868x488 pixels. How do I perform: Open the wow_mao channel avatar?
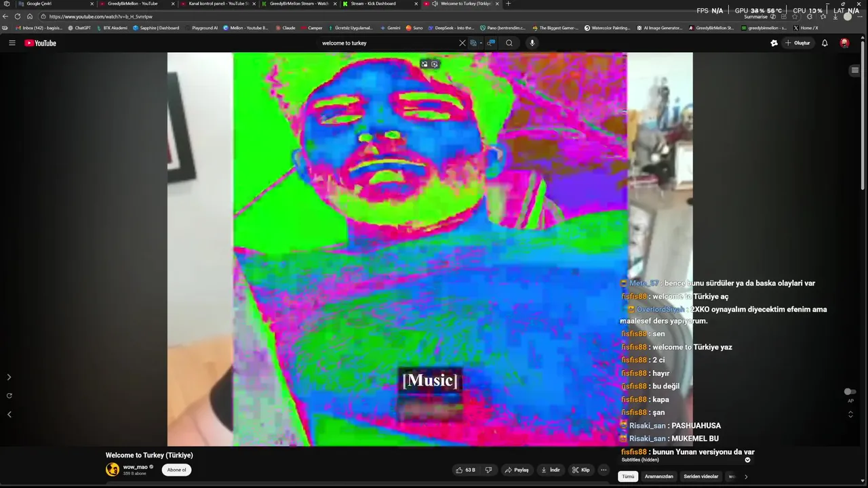pos(113,469)
